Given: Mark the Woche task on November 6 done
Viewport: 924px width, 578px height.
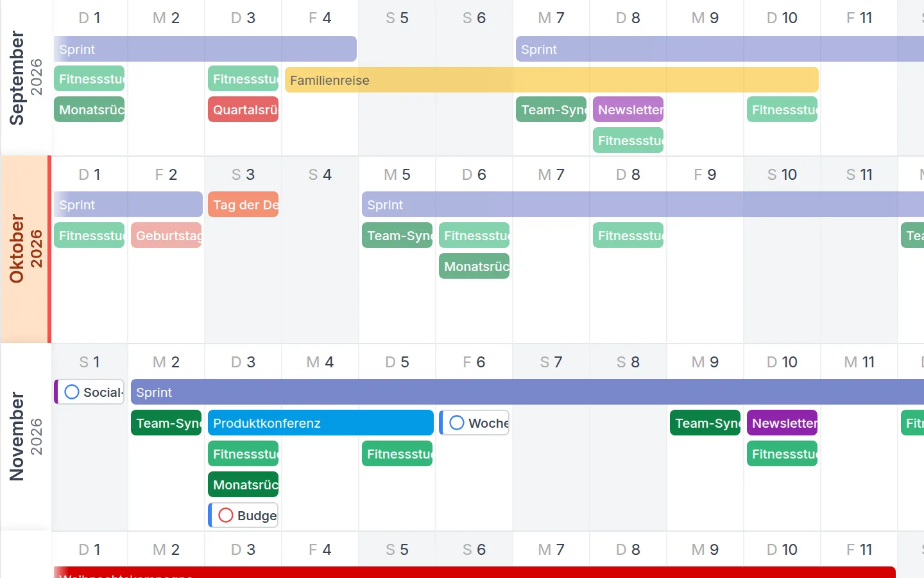Looking at the screenshot, I should (457, 423).
